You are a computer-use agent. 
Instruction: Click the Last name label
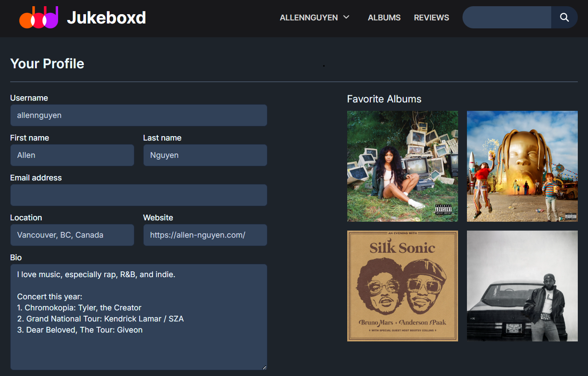coord(162,138)
